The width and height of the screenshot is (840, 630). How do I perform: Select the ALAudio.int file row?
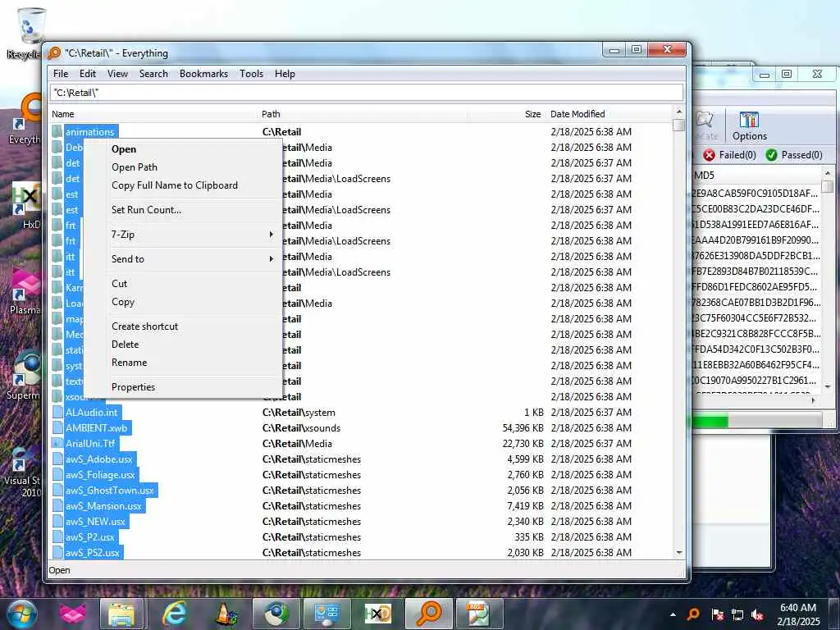pos(361,413)
